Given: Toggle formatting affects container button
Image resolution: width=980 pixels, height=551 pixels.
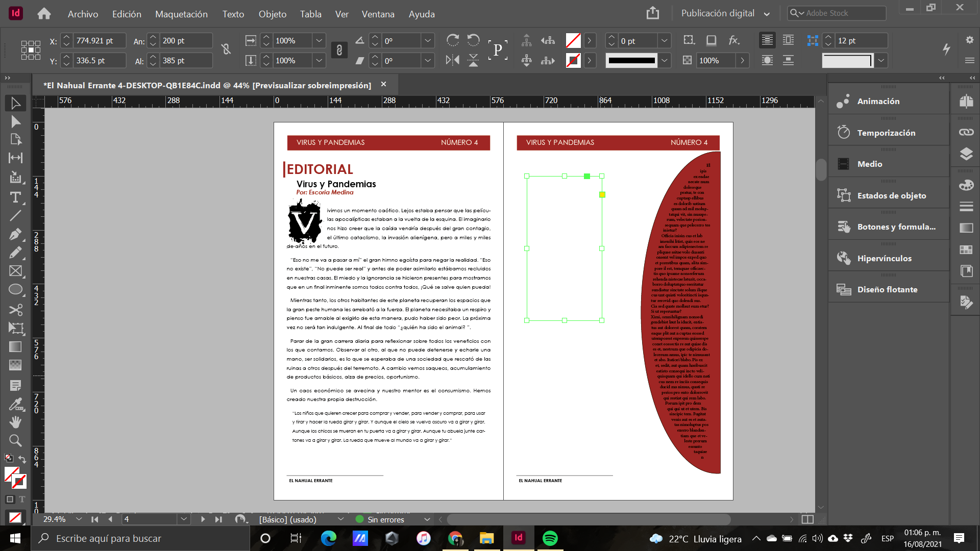Looking at the screenshot, I should point(10,499).
